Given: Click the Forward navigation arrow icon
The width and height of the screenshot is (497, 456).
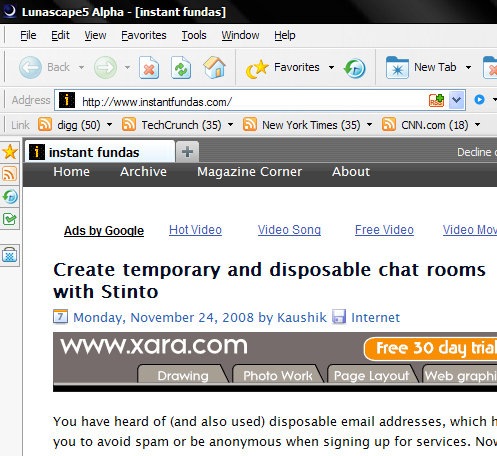Looking at the screenshot, I should (x=105, y=67).
